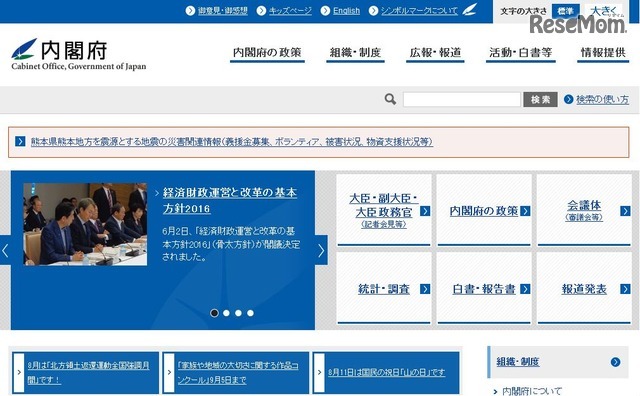Open 家族や地域の大切さ作品コンクール banner link
The image size is (640, 396).
pos(238,372)
